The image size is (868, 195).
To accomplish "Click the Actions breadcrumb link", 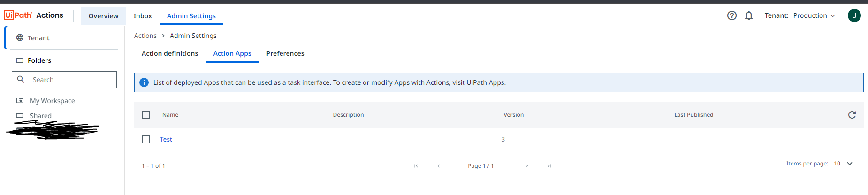I will tap(145, 36).
